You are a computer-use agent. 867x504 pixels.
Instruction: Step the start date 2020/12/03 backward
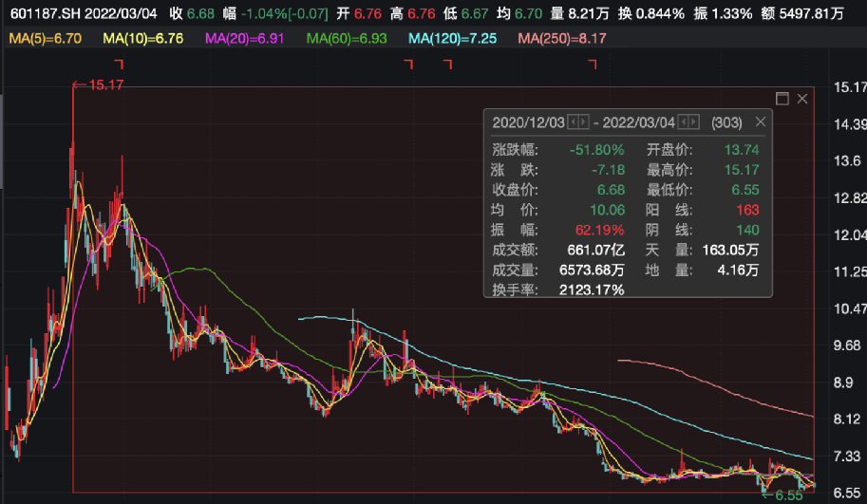[x=573, y=122]
